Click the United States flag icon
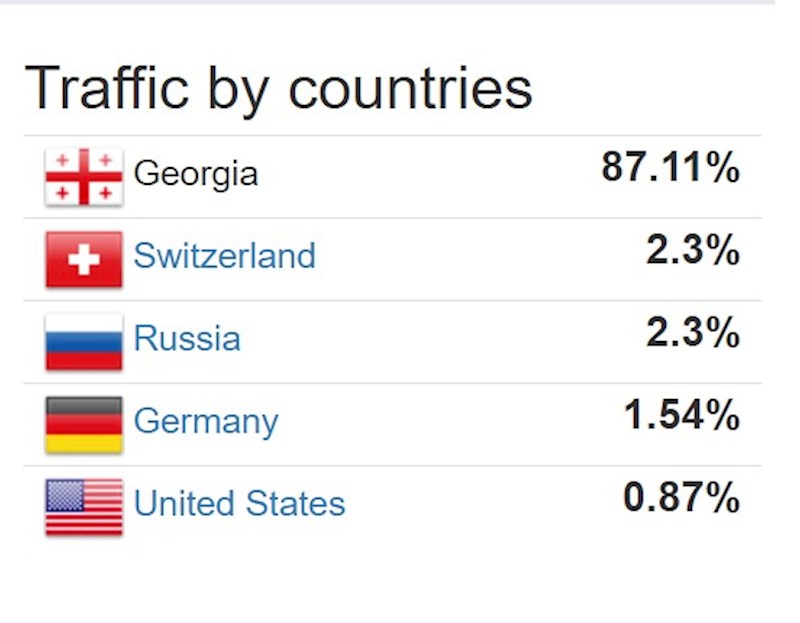Viewport: 800px width, 623px height. [84, 507]
